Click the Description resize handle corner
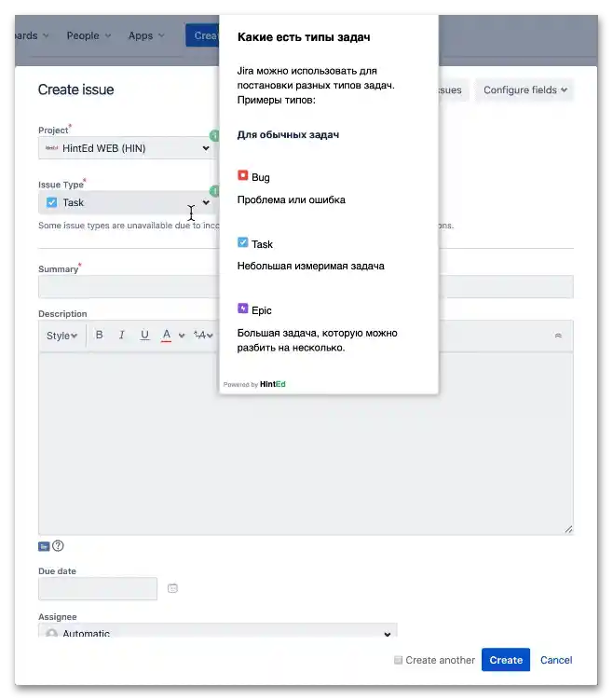Image resolution: width=613 pixels, height=700 pixels. 568,529
